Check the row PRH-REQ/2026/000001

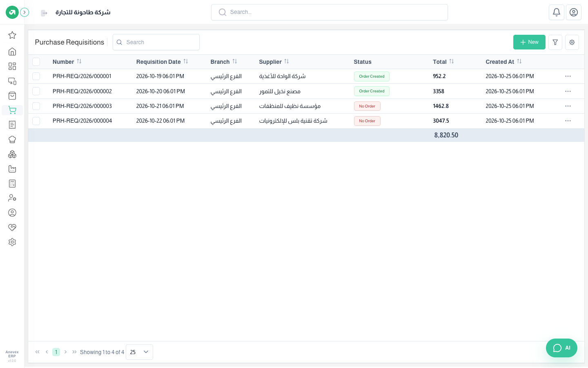[36, 76]
